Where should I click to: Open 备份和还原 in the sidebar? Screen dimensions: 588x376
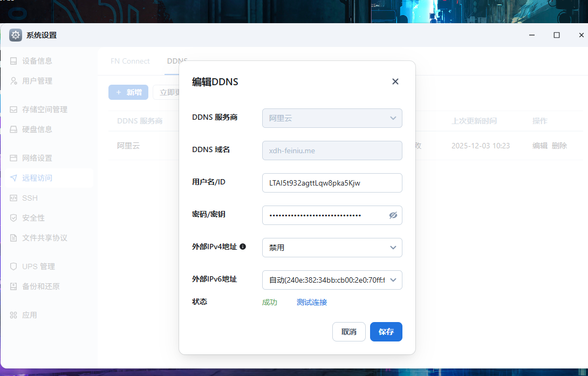(38, 286)
